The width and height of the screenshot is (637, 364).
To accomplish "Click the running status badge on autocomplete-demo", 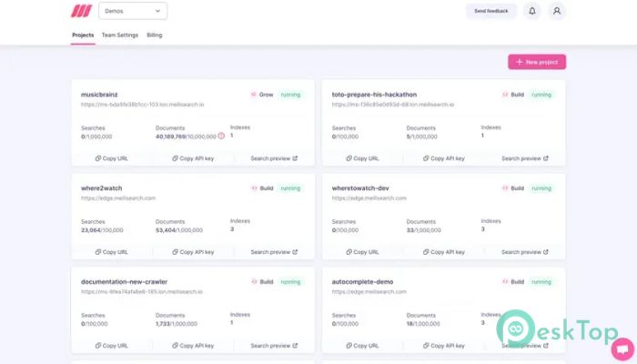I will [541, 281].
